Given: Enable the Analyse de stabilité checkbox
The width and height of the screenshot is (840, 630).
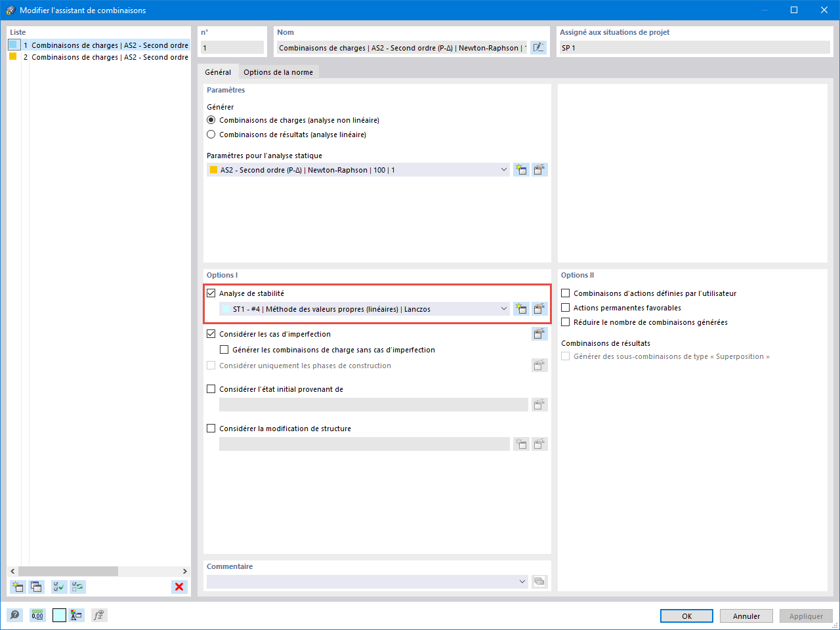Looking at the screenshot, I should coord(211,293).
